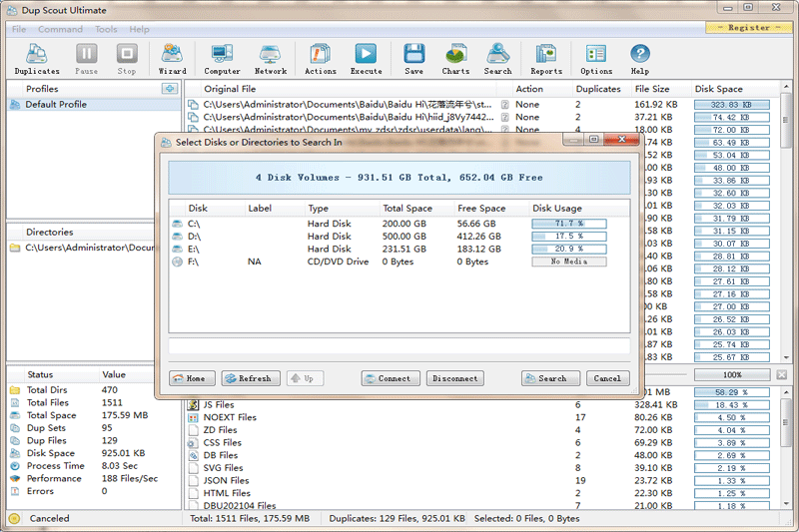This screenshot has width=799, height=532.
Task: Click the NOEXT Files category icon
Action: pos(193,417)
